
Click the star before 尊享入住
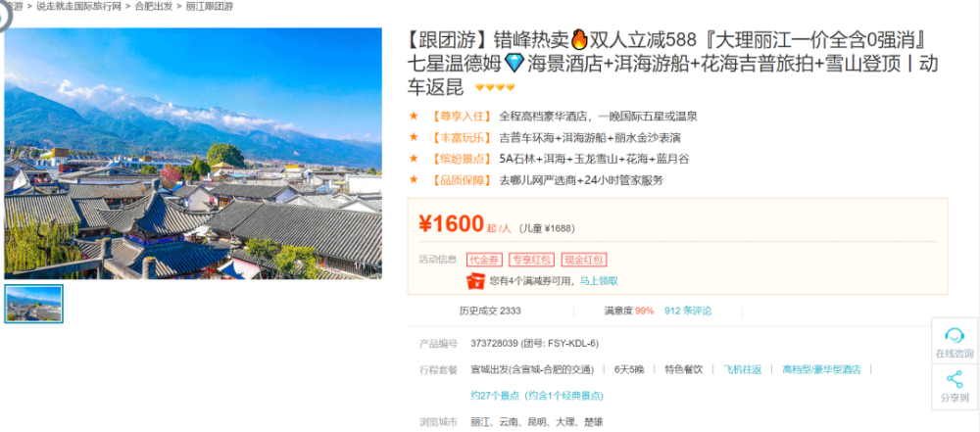tap(414, 116)
